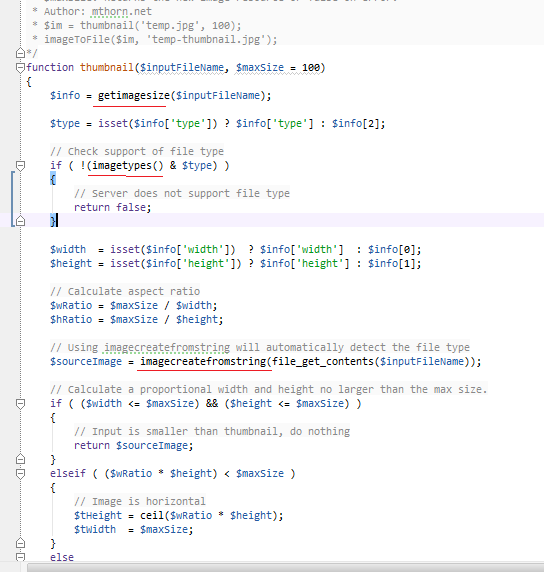Screen dimensions: 544x572
Task: Click the $info variable in the getimagesize assignment
Action: tap(65, 96)
